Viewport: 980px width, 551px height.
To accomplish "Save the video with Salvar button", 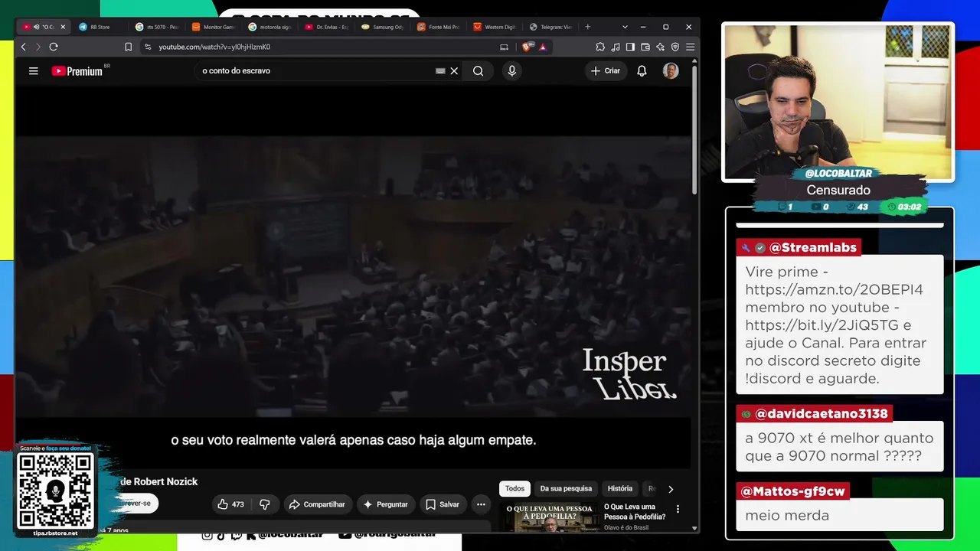I will (x=443, y=504).
